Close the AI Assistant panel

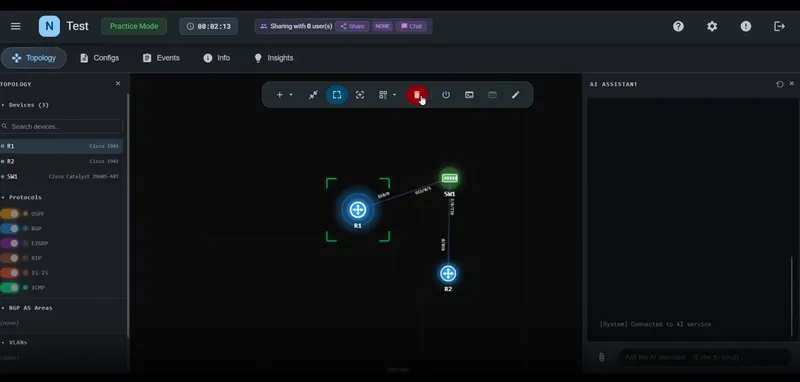792,84
